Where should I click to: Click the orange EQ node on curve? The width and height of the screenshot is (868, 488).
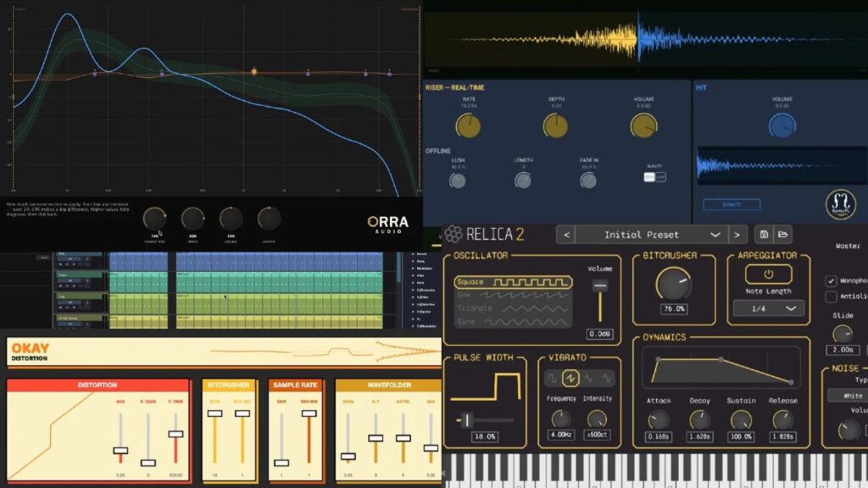(254, 71)
